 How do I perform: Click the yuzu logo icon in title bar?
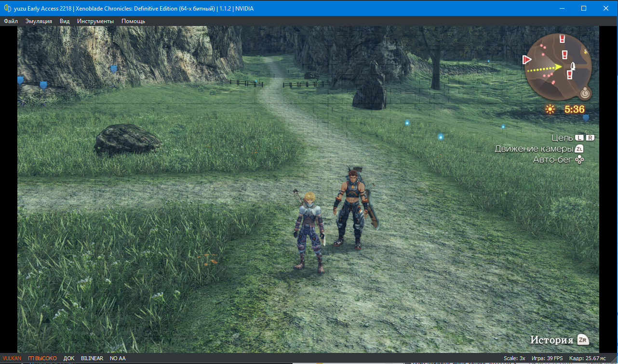pyautogui.click(x=8, y=8)
